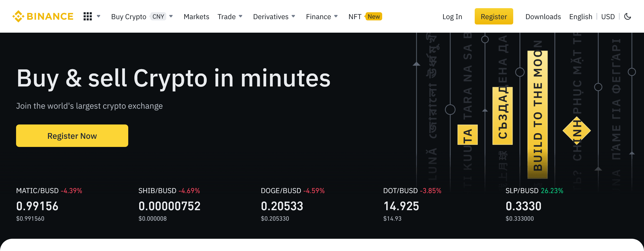Switch the USD currency setting

coord(608,17)
